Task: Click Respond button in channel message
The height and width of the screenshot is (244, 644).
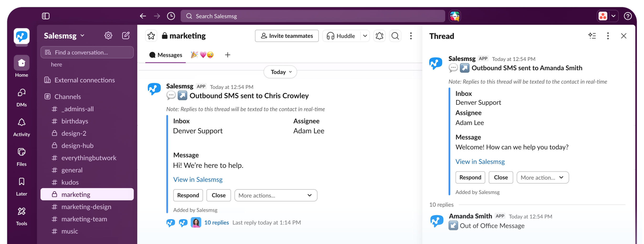Action: coord(188,195)
